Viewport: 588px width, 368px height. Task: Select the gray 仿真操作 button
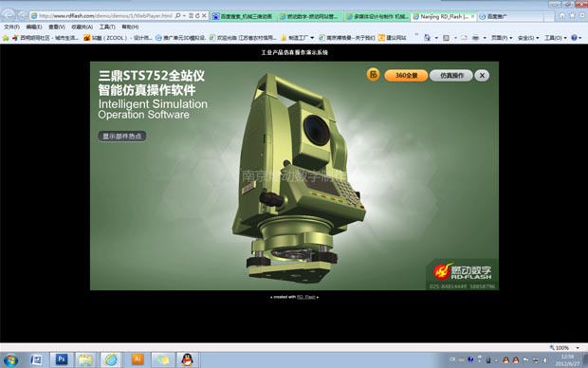(x=451, y=75)
